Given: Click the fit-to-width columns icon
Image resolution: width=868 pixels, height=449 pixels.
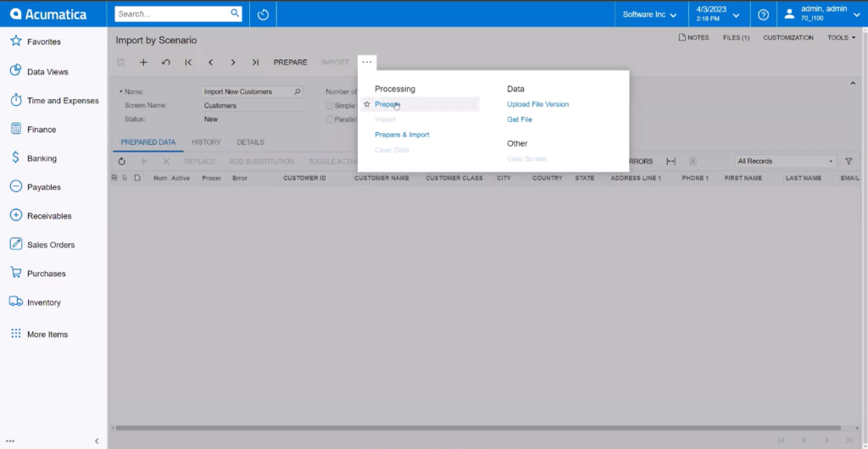Looking at the screenshot, I should coord(670,161).
